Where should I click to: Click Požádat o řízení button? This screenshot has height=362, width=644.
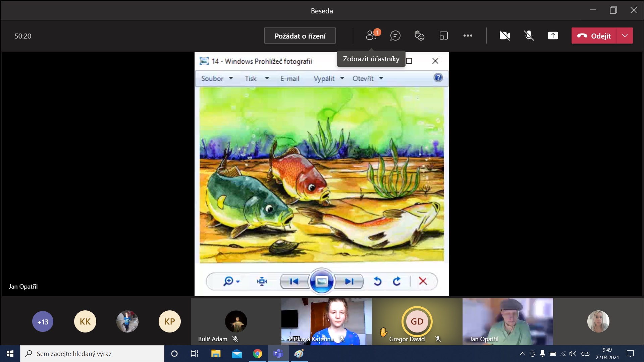(300, 36)
